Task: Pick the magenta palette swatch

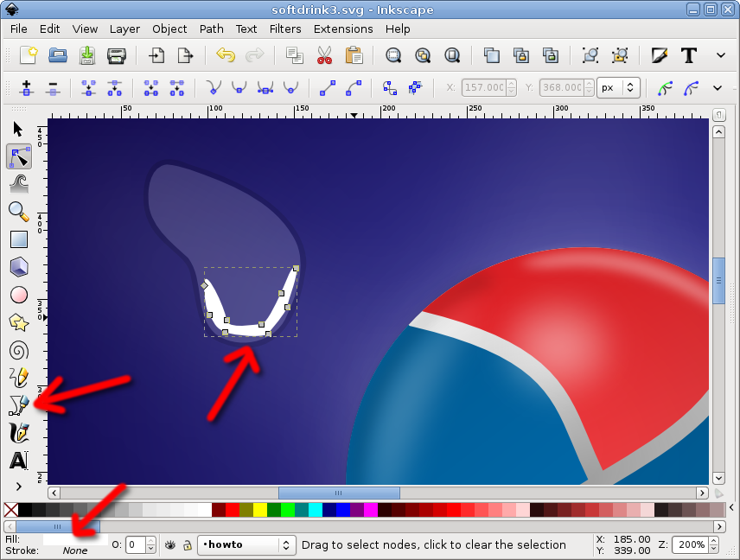Action: (371, 510)
